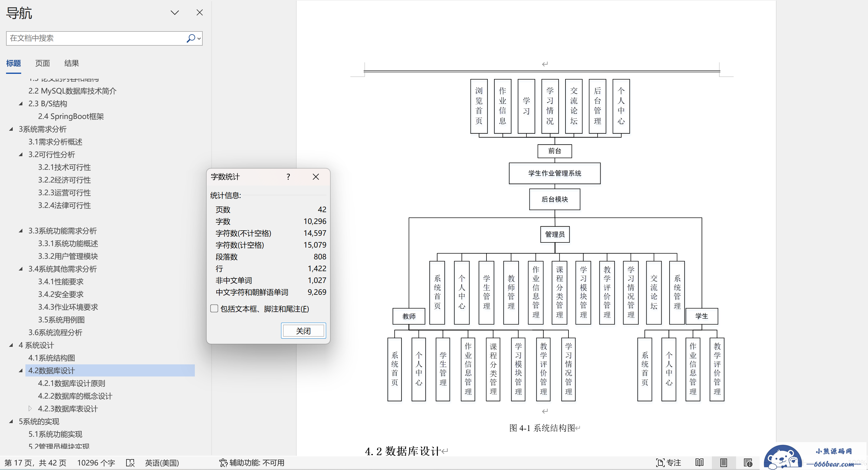Go to 3.4.1性能要求 heading
Viewport: 868px width, 470px height.
tap(61, 281)
